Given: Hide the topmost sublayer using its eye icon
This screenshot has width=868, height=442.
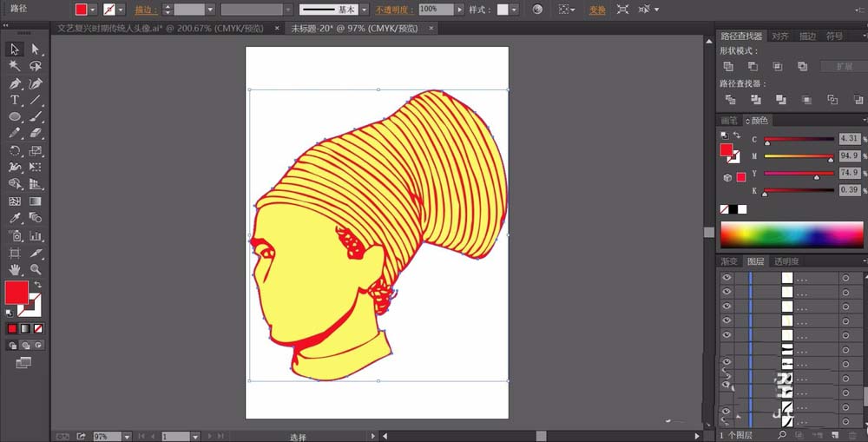Looking at the screenshot, I should (x=727, y=278).
